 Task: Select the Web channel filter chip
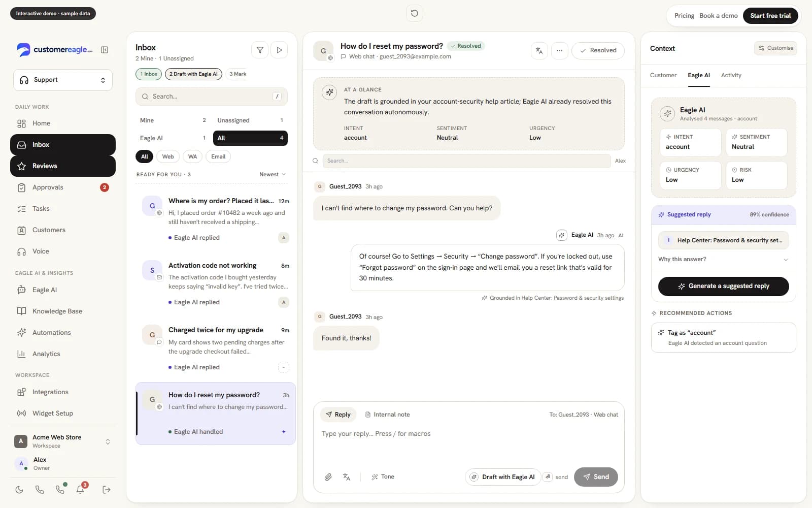point(168,156)
